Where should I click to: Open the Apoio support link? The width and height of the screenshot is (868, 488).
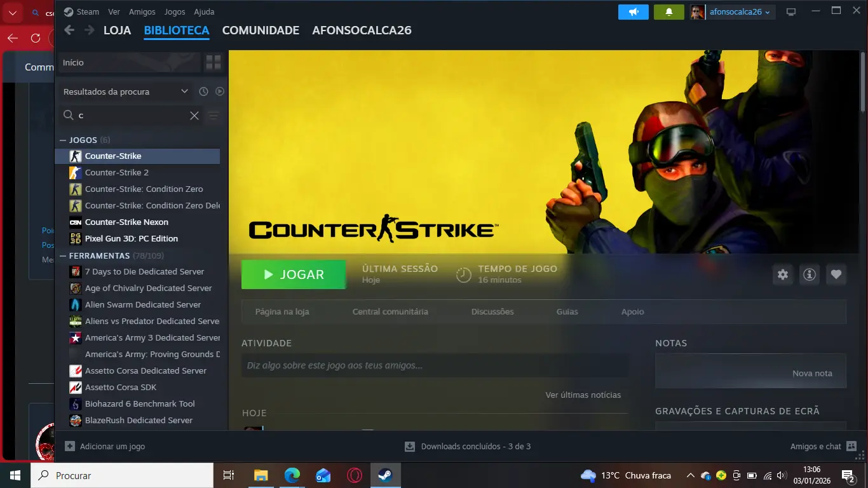(x=632, y=312)
